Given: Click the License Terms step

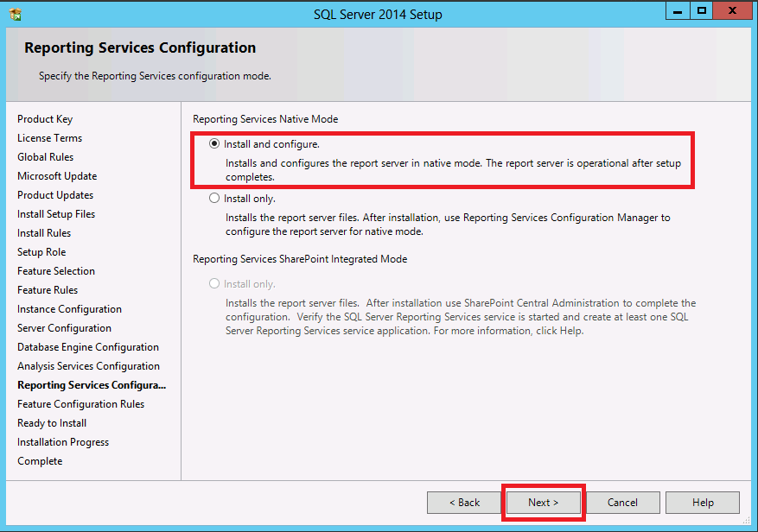Looking at the screenshot, I should point(50,137).
